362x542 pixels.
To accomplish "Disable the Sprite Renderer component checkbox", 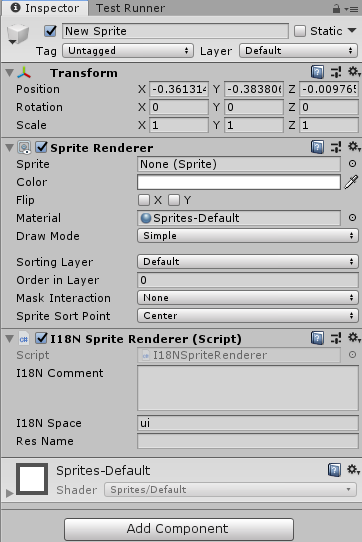I will [x=41, y=147].
